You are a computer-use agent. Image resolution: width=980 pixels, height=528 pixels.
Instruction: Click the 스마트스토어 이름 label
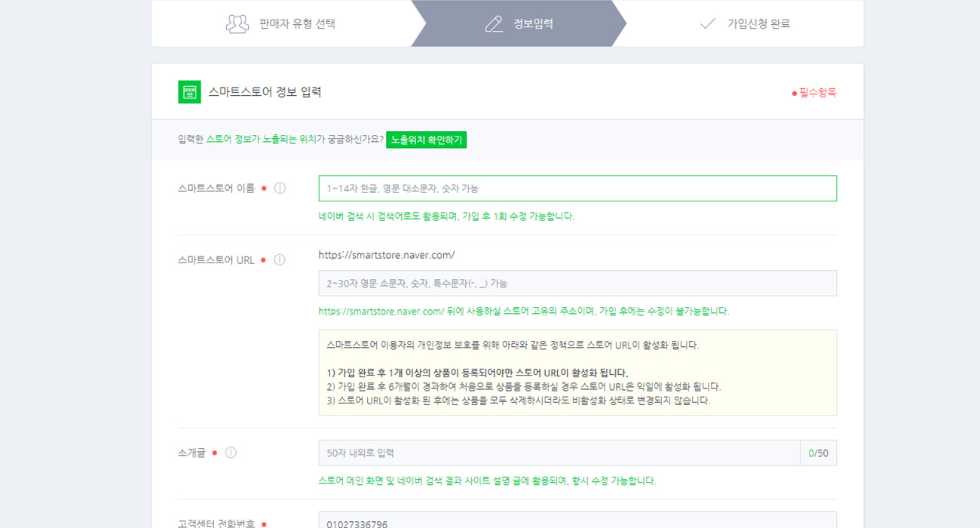pyautogui.click(x=216, y=189)
